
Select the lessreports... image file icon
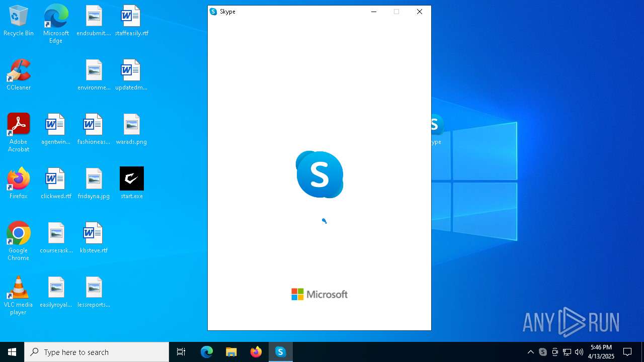pos(94,293)
